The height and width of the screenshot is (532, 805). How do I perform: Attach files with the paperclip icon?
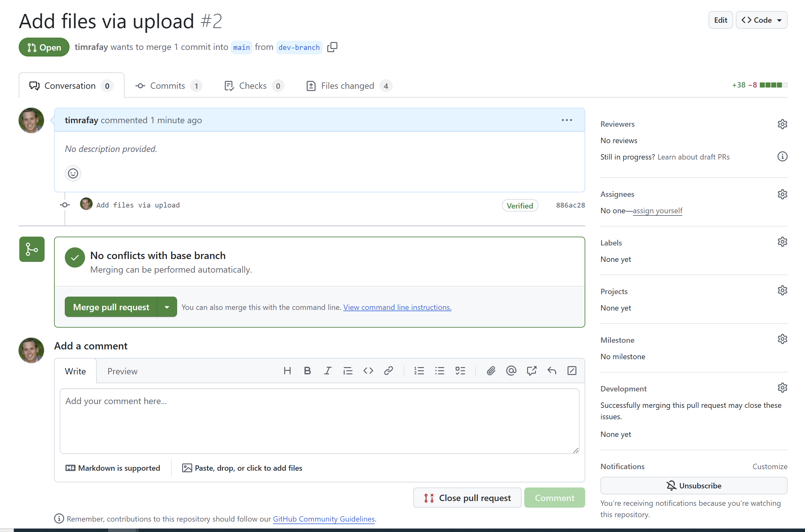491,371
